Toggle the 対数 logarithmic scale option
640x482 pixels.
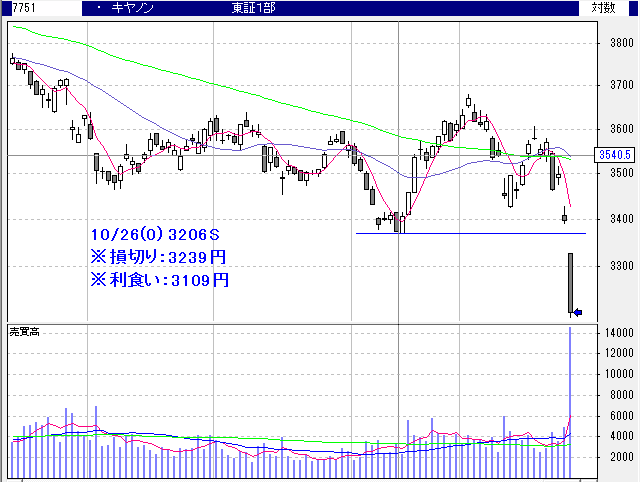[603, 8]
